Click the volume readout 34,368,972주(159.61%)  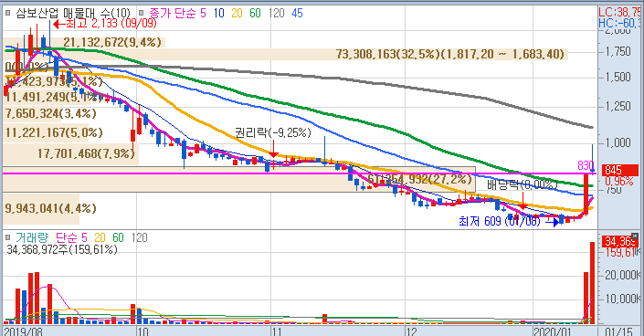pos(62,249)
